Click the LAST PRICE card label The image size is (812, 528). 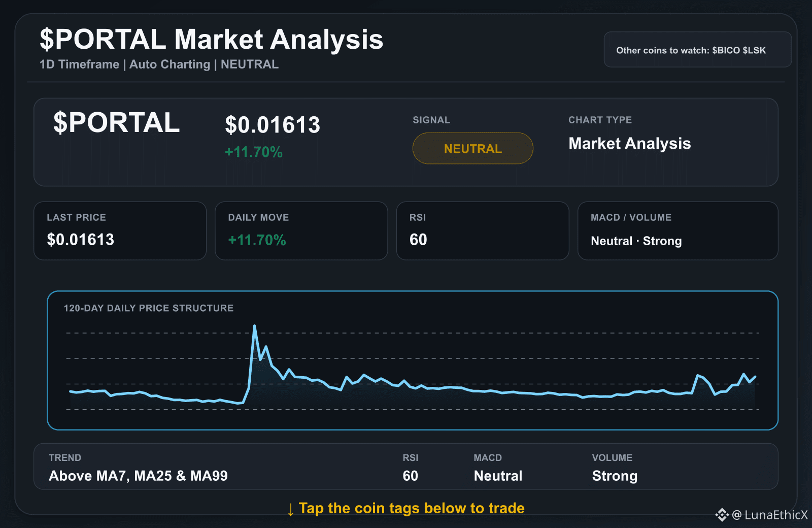click(76, 217)
